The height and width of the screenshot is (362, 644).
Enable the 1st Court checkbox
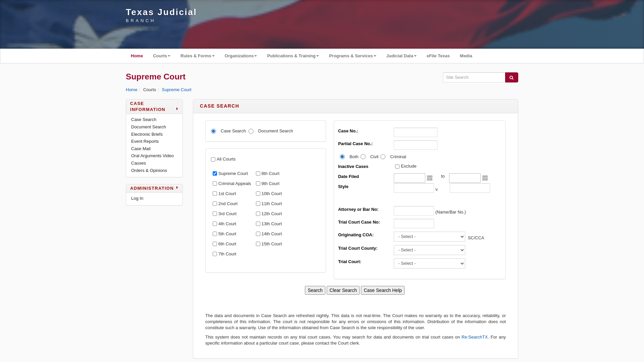(x=215, y=194)
